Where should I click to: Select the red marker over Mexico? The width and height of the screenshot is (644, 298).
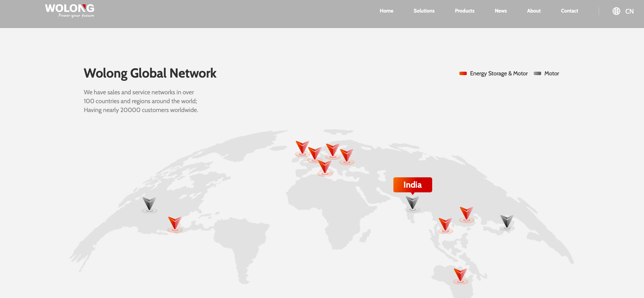[x=175, y=224]
